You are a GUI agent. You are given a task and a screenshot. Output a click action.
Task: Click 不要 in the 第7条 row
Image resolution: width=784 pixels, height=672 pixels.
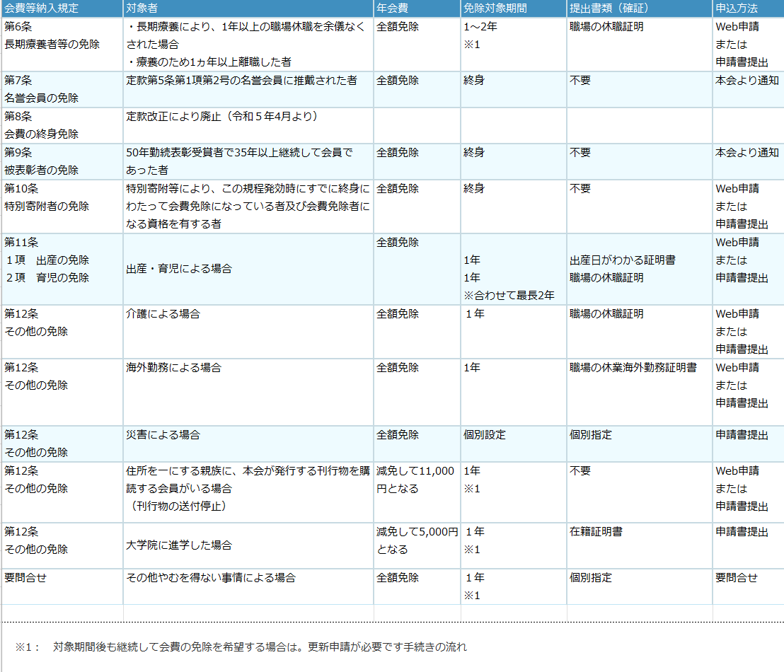(x=580, y=80)
